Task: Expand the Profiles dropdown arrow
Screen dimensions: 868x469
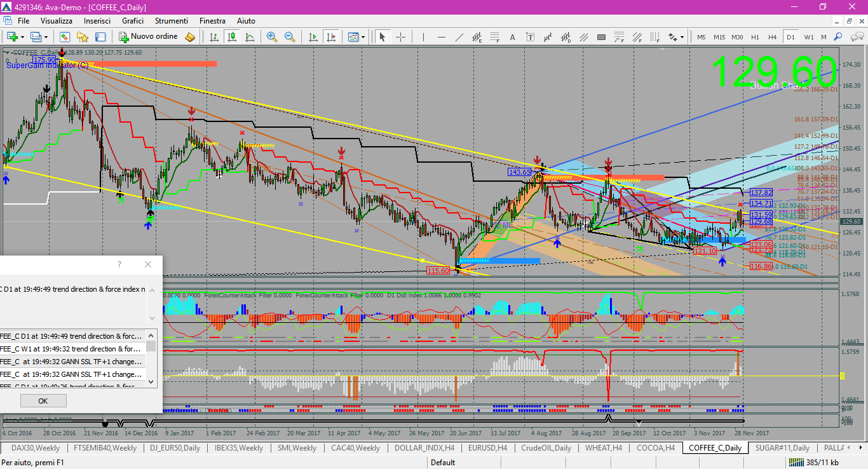Action: tap(46, 37)
